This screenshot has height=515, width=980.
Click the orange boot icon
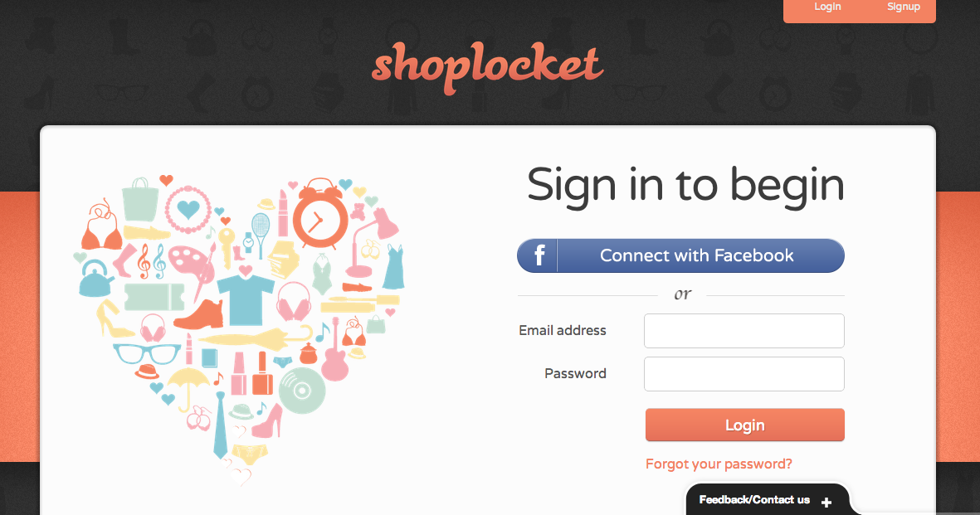(x=199, y=314)
